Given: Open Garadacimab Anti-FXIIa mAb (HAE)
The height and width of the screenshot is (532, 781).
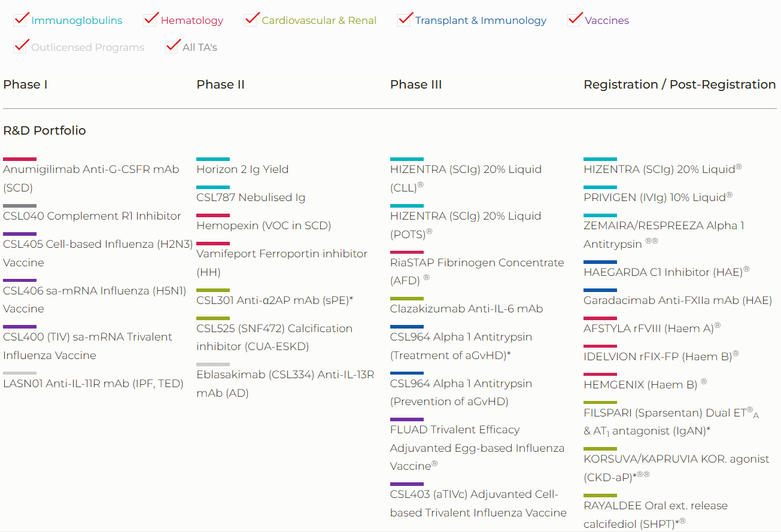Looking at the screenshot, I should click(x=677, y=300).
